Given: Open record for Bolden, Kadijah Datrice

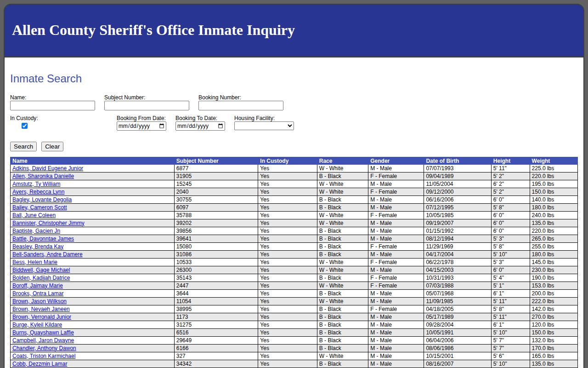Looking at the screenshot, I should coord(41,278).
